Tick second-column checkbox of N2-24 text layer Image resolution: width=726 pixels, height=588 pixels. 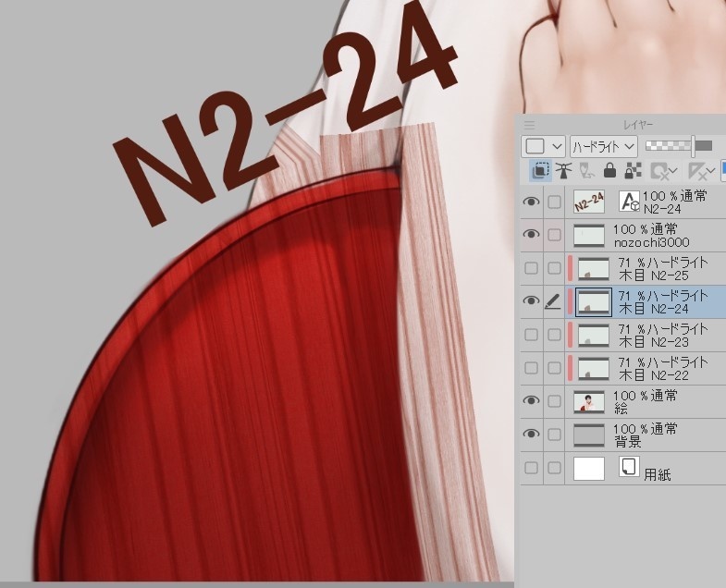click(554, 202)
